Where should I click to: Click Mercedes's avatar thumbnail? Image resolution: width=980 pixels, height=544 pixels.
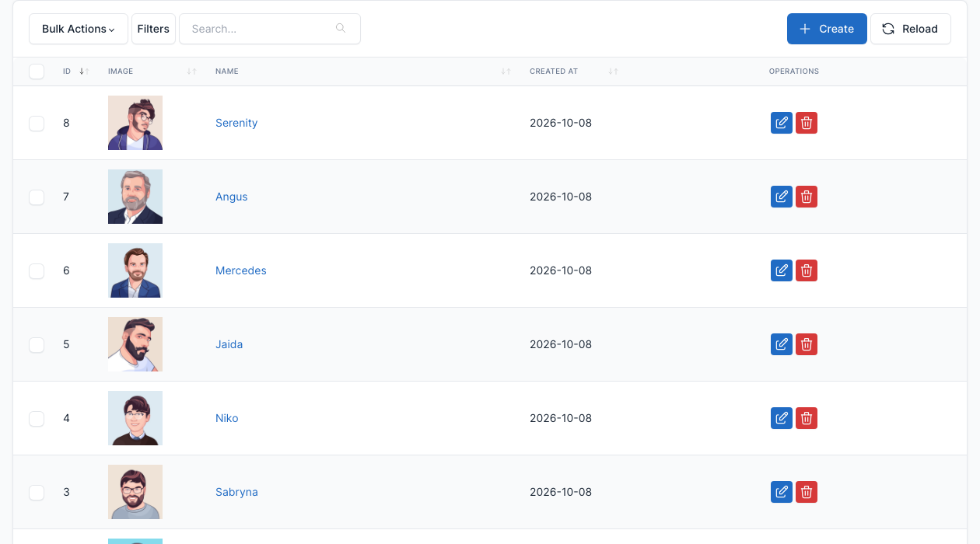[x=135, y=270]
